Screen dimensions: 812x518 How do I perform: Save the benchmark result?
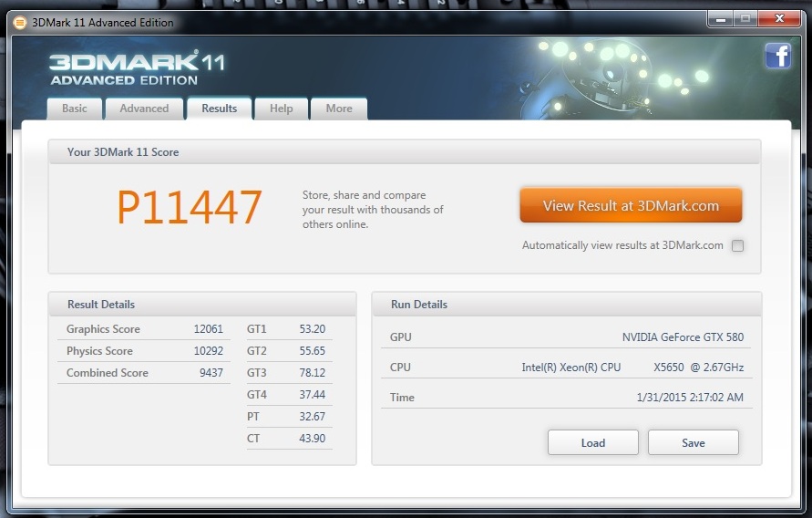[693, 443]
